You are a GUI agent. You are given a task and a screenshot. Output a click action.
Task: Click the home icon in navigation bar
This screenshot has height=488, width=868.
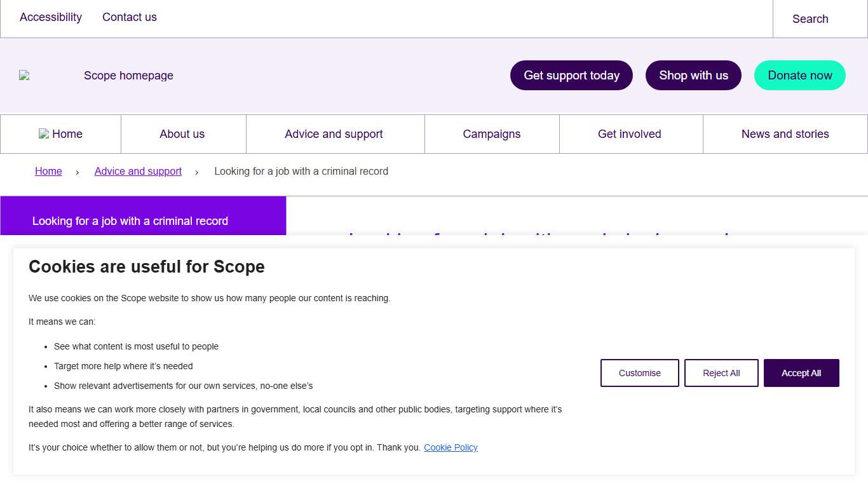pos(44,133)
